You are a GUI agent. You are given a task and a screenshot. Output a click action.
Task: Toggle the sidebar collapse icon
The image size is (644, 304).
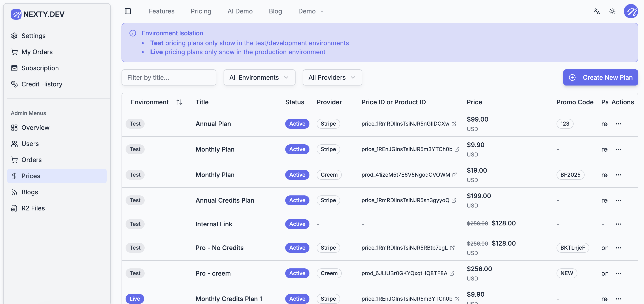click(128, 11)
